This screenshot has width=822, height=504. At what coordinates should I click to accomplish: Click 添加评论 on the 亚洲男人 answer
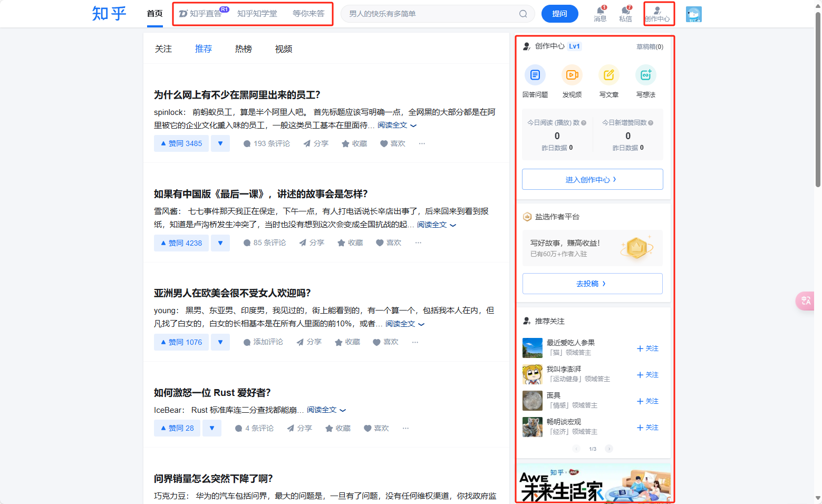point(263,342)
